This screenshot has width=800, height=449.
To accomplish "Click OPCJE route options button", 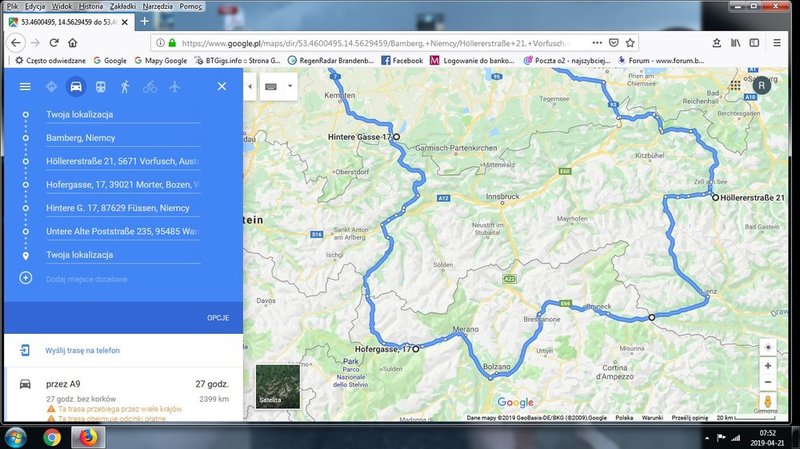I will pos(218,317).
